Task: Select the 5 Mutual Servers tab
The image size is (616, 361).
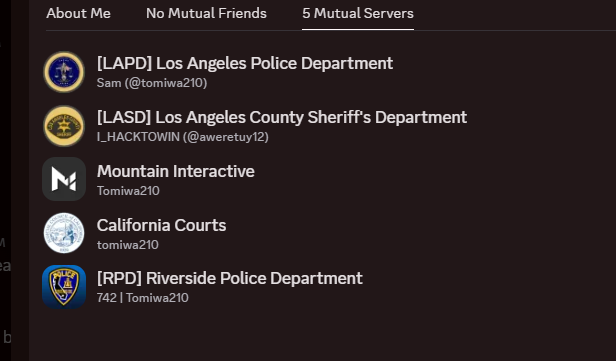Action: 358,13
